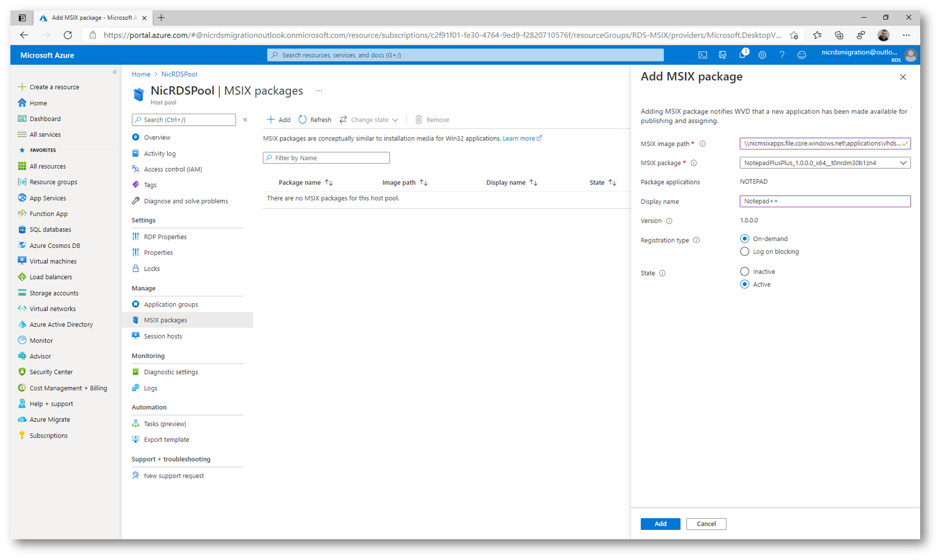Click the MSIX image path field

[825, 143]
